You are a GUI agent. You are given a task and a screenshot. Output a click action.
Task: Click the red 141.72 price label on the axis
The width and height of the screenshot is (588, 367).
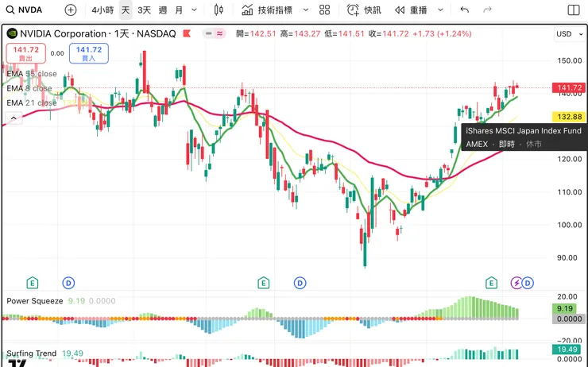coord(569,88)
